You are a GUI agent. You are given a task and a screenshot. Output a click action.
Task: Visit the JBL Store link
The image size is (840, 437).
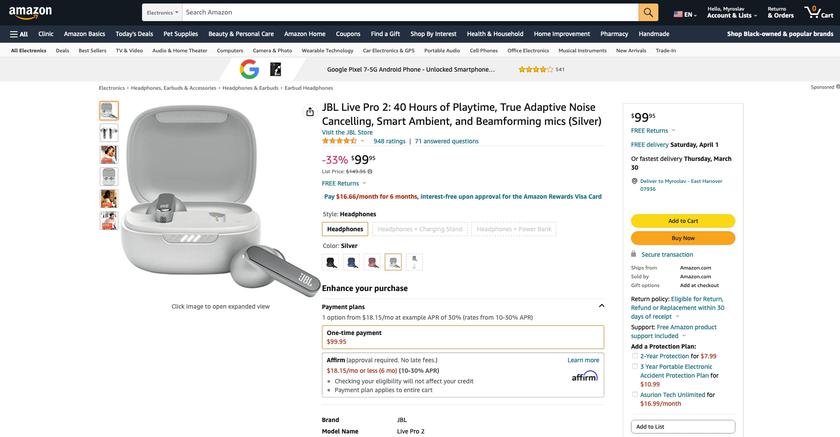tap(347, 132)
